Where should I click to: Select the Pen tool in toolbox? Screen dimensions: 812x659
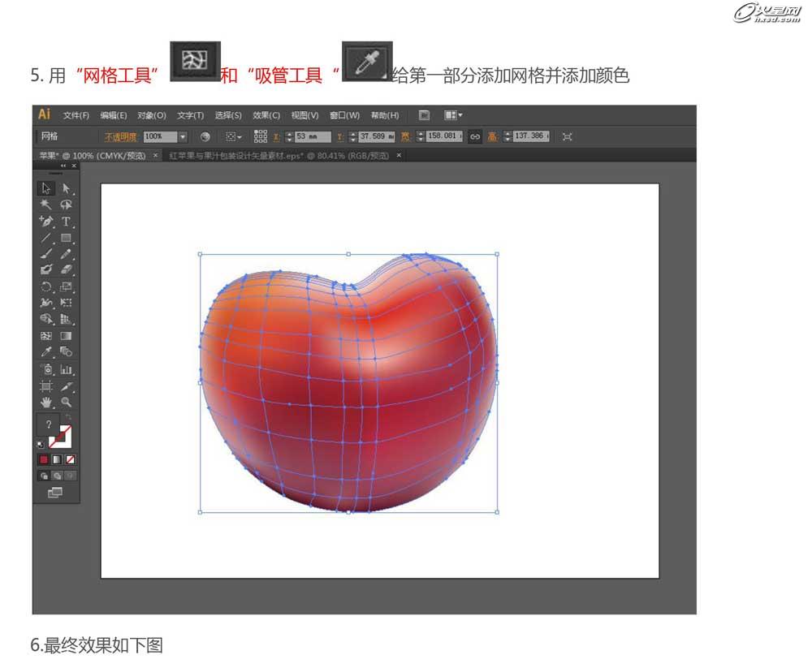pyautogui.click(x=46, y=222)
